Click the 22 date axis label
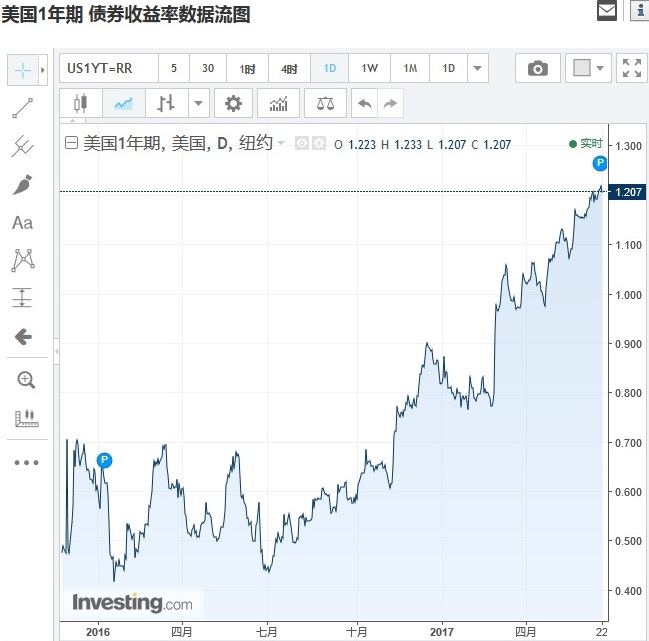The width and height of the screenshot is (649, 641). (x=601, y=632)
